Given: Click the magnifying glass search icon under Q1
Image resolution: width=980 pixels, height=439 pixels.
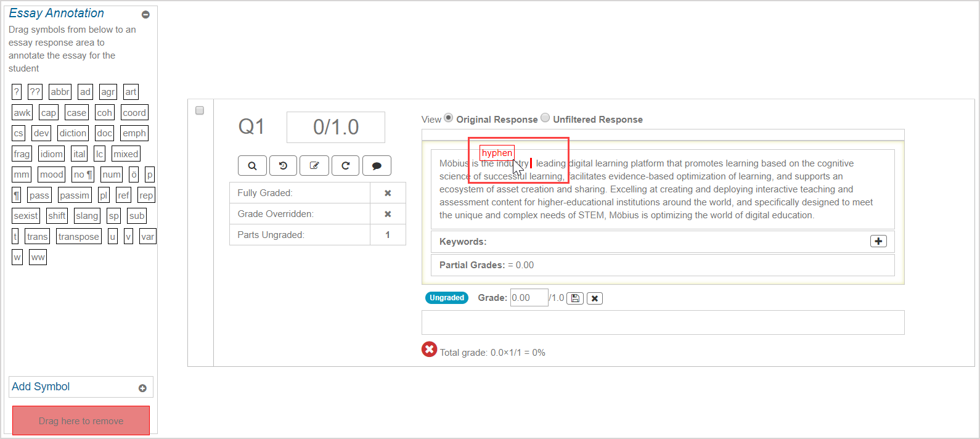Looking at the screenshot, I should pyautogui.click(x=252, y=166).
